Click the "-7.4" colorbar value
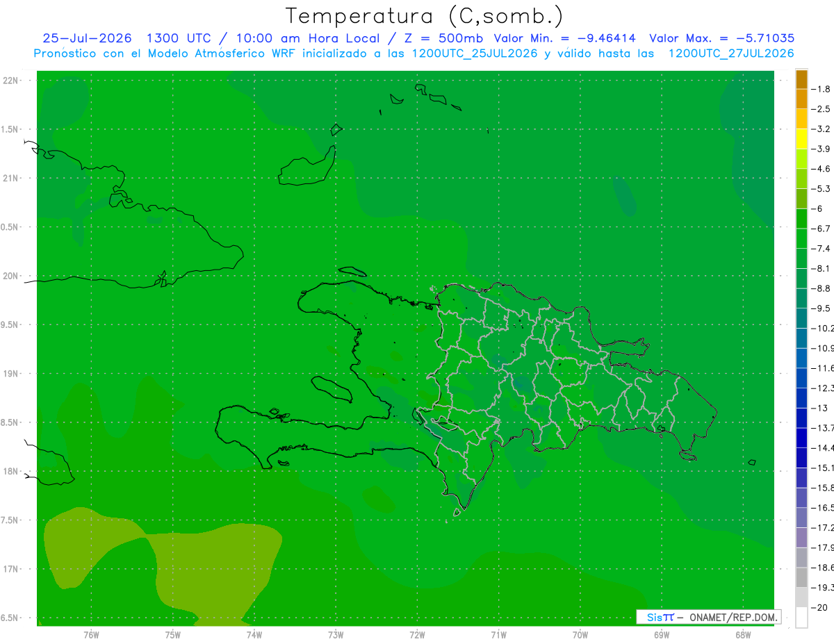Viewport: 834px width, 644px height. tap(821, 249)
